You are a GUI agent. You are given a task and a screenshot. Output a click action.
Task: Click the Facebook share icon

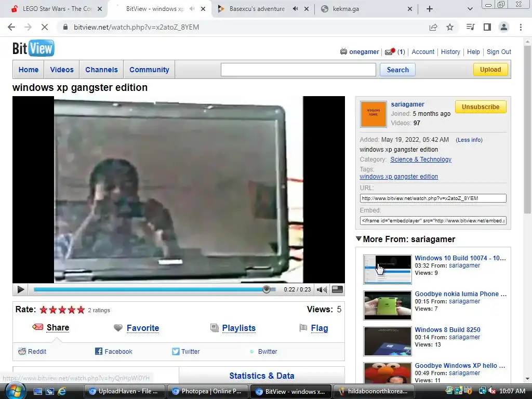[98, 351]
